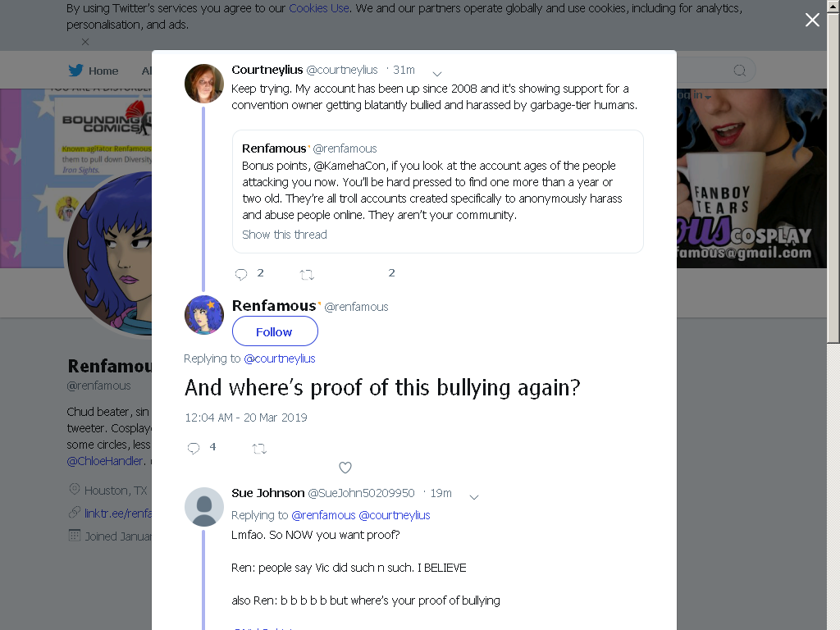Open Sue Johnson's default avatar
The height and width of the screenshot is (630, 840).
(x=204, y=507)
